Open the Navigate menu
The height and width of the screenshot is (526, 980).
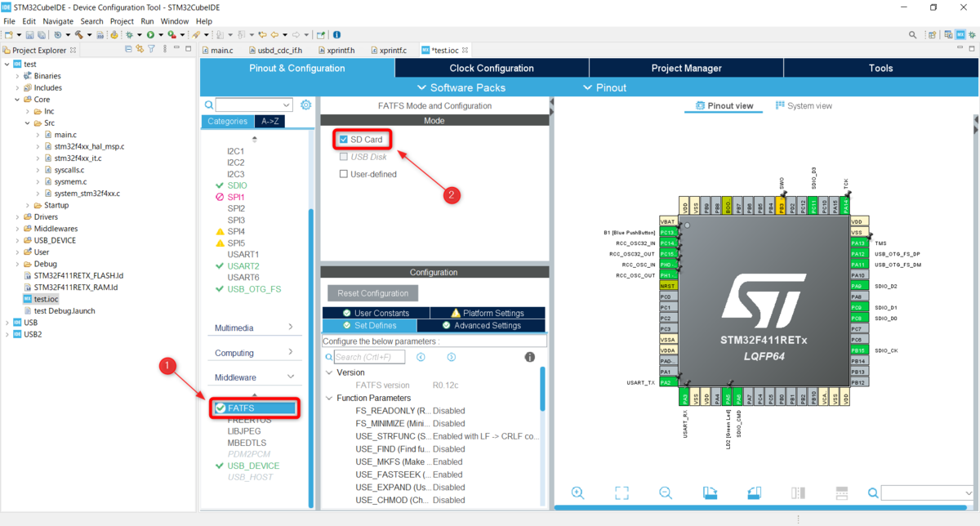[58, 20]
